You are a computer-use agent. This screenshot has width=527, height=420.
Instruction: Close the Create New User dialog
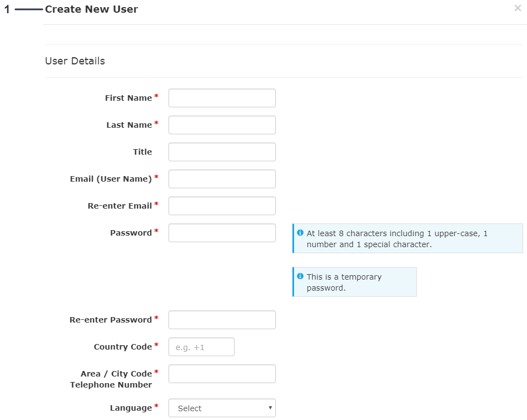pos(517,8)
